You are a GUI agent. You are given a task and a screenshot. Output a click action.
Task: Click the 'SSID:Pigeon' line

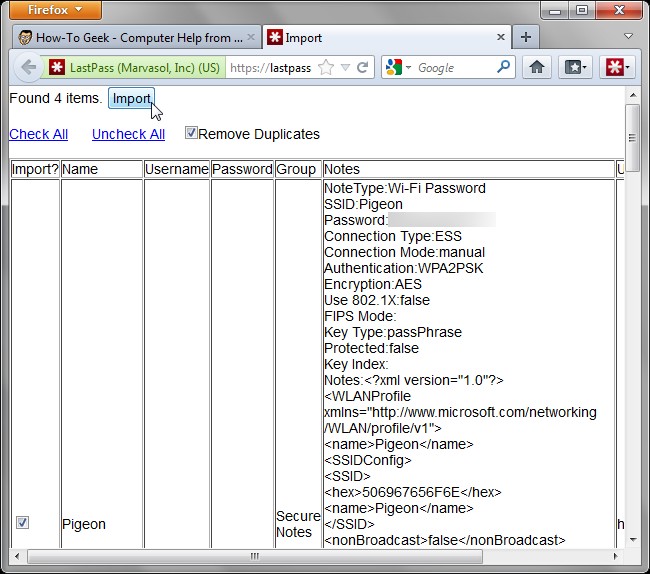pyautogui.click(x=363, y=204)
